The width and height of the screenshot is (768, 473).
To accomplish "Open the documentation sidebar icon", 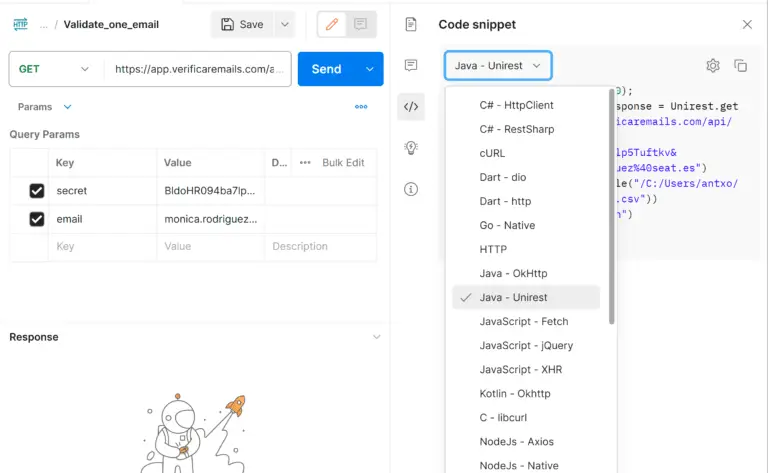I will [411, 24].
